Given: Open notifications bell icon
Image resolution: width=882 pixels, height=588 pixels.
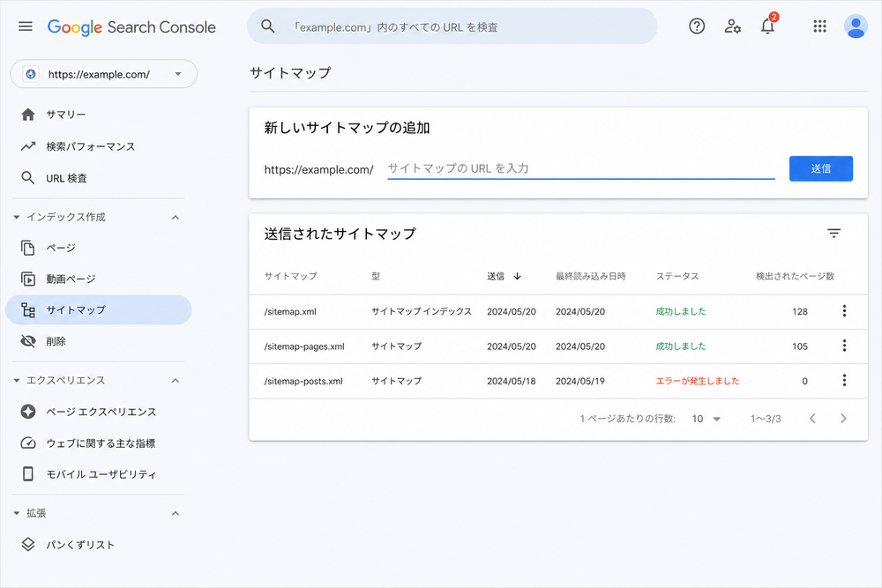Looking at the screenshot, I should 768,26.
